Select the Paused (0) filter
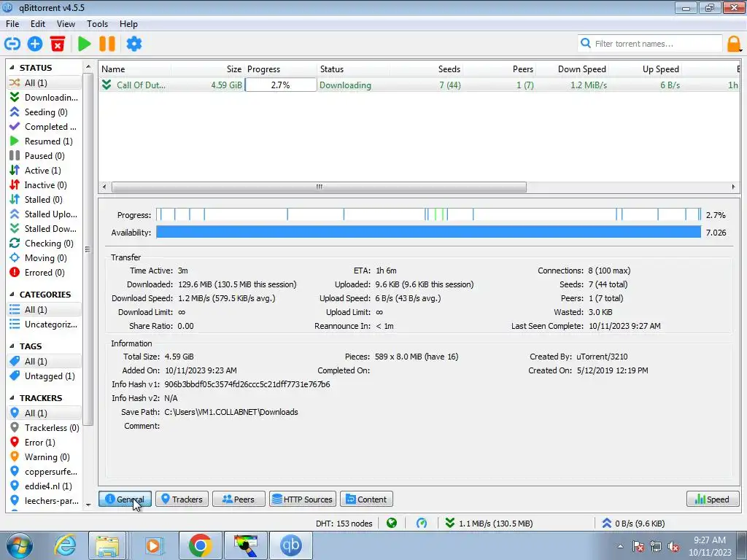The width and height of the screenshot is (747, 560). click(44, 156)
